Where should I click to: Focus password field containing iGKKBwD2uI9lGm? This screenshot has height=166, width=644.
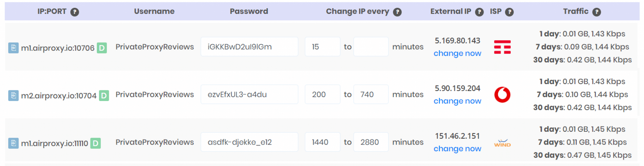coord(249,47)
